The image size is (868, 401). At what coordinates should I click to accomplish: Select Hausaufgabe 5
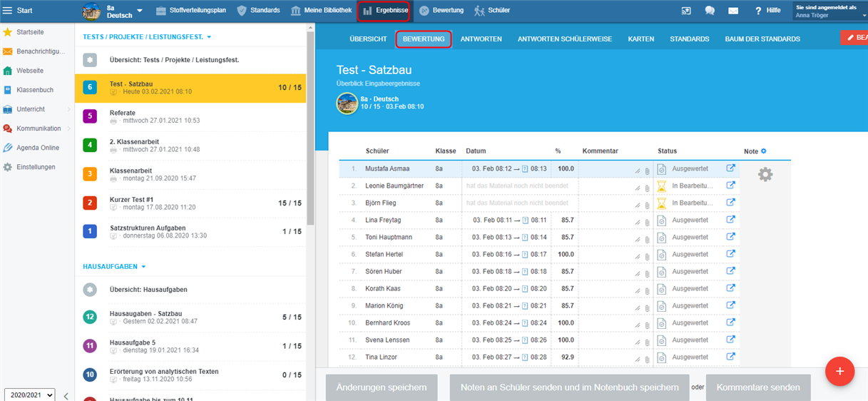coord(190,346)
